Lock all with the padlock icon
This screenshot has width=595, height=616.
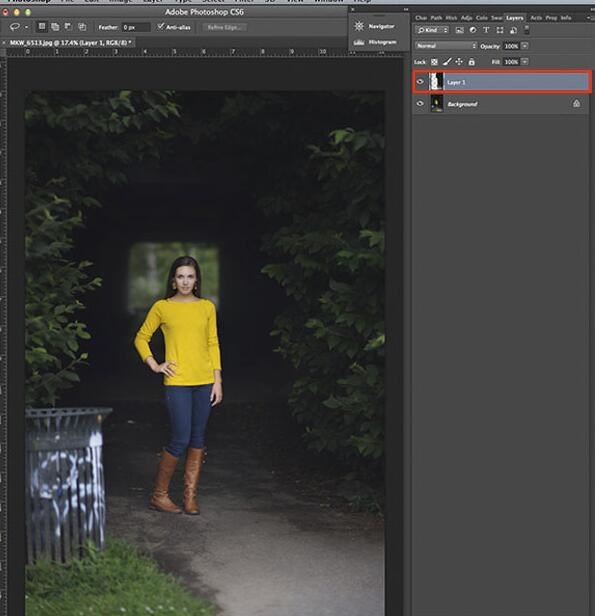(x=472, y=62)
